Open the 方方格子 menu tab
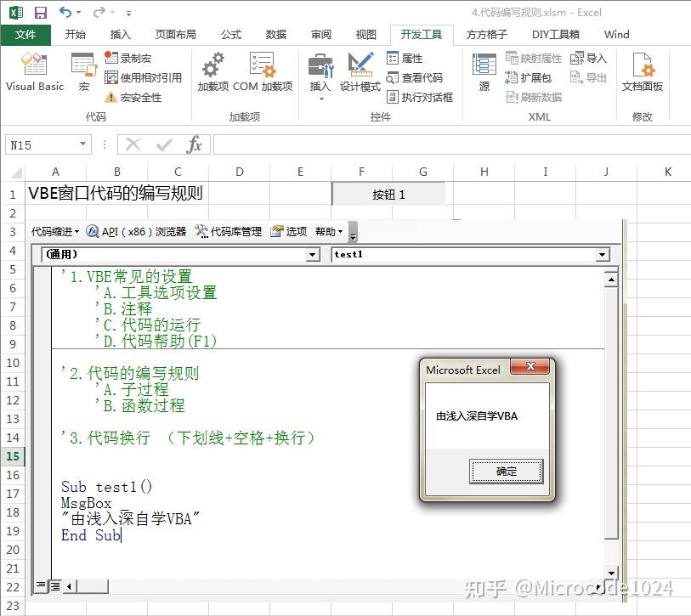 (x=487, y=35)
